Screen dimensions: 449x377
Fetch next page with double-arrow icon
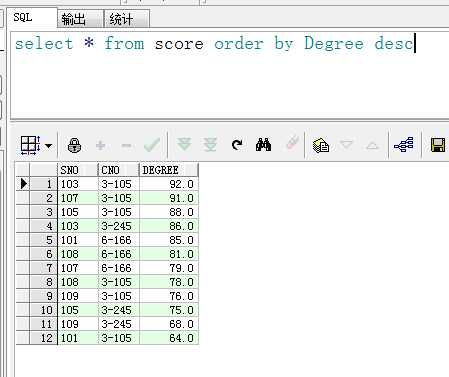(184, 145)
